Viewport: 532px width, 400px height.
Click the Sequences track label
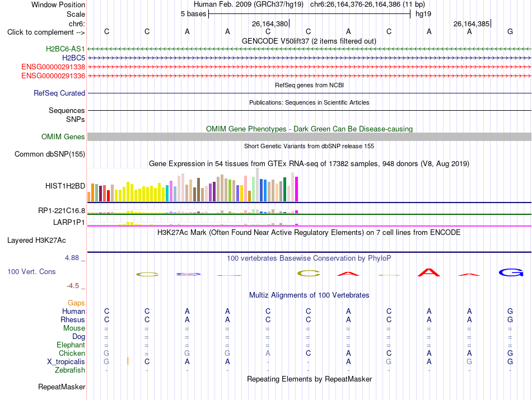pyautogui.click(x=67, y=111)
